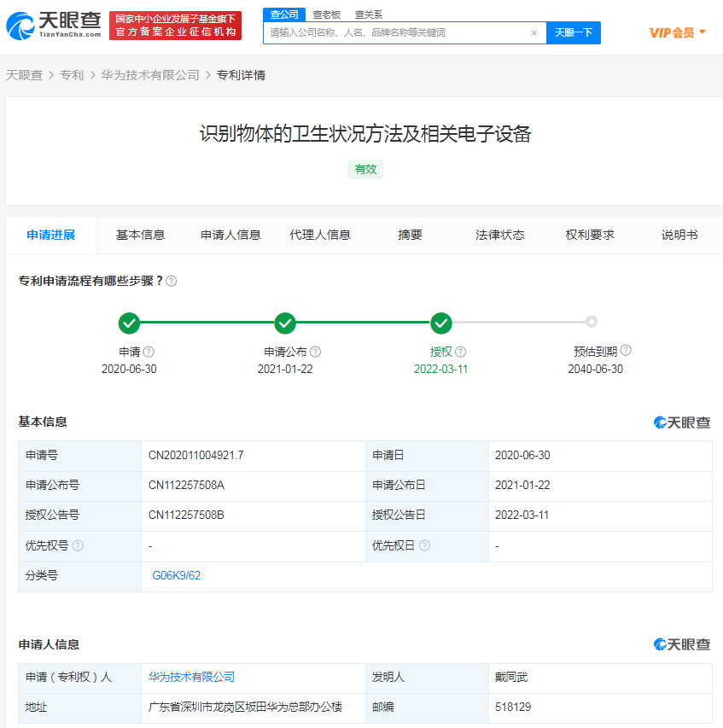Select the 授权 green checkmark milestone

tap(441, 323)
